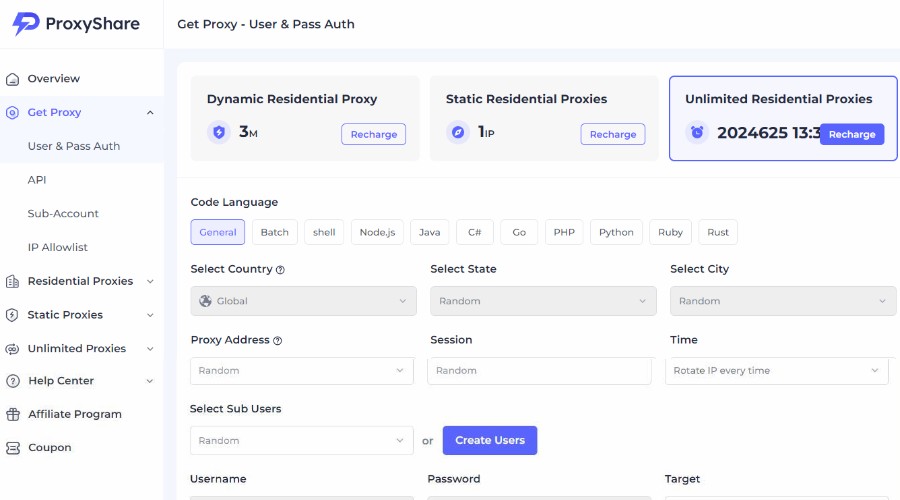
Task: Click the Static Residential compass icon
Action: pyautogui.click(x=458, y=133)
